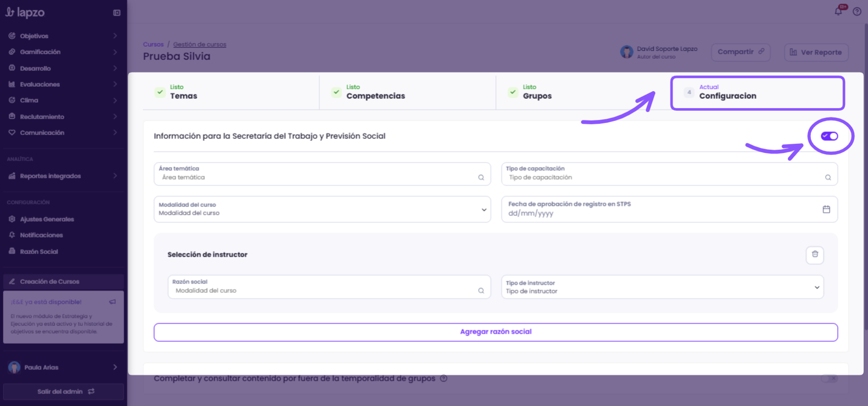Click the Compartir button
Viewport: 868px width, 406px height.
pos(740,52)
